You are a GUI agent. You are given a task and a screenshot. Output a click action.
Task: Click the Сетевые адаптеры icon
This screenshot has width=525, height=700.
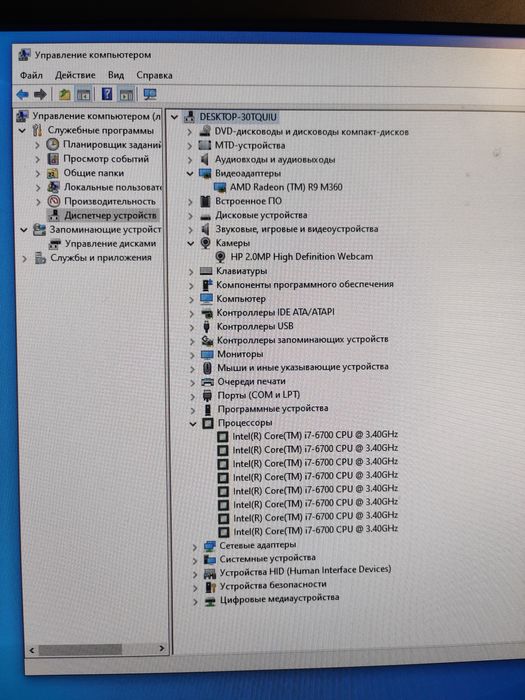[x=209, y=546]
